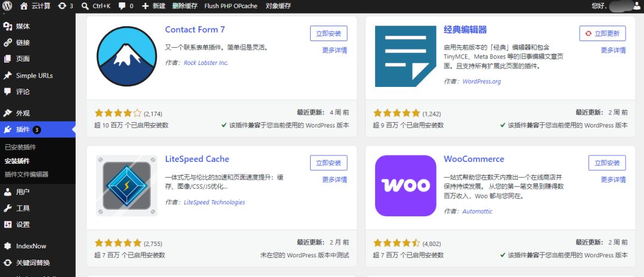This screenshot has height=277, width=644.
Task: Click text 未在您的 WordPress 版本中测试
Action: [x=305, y=255]
